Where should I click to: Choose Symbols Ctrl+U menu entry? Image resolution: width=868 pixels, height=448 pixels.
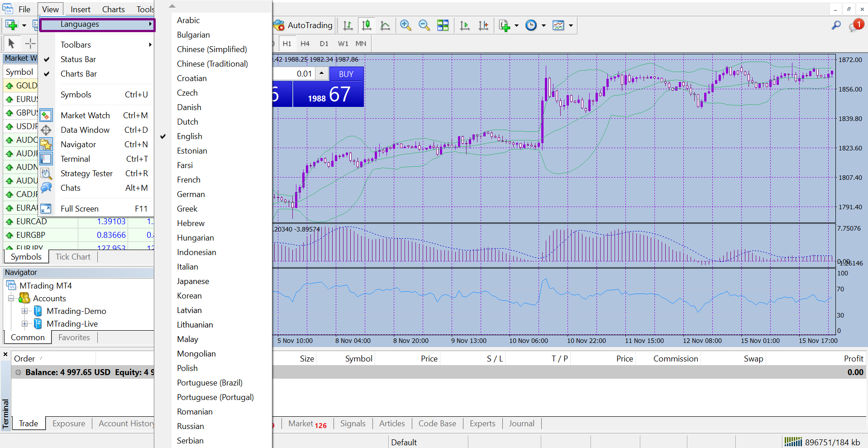(x=96, y=95)
